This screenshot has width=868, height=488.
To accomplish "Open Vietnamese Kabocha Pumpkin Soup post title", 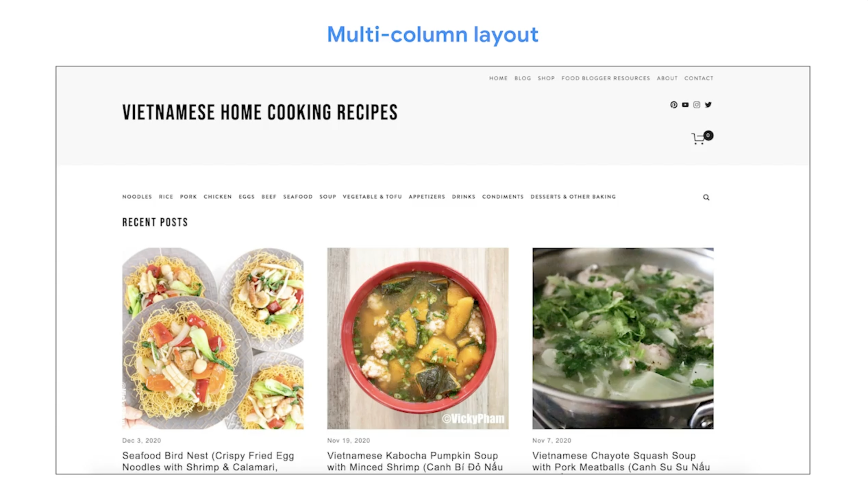I will click(415, 462).
